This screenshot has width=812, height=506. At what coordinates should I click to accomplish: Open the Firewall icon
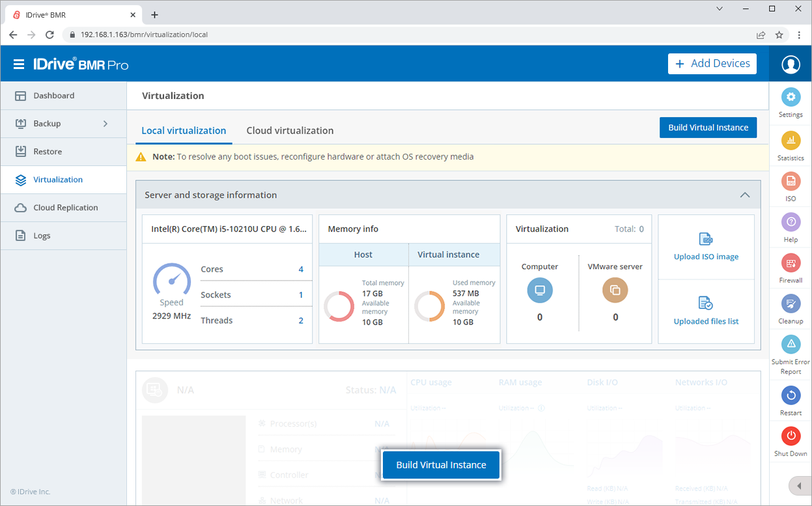791,263
